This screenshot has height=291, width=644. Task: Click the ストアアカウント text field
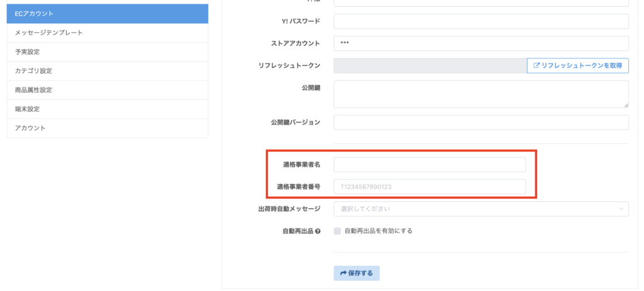[481, 43]
